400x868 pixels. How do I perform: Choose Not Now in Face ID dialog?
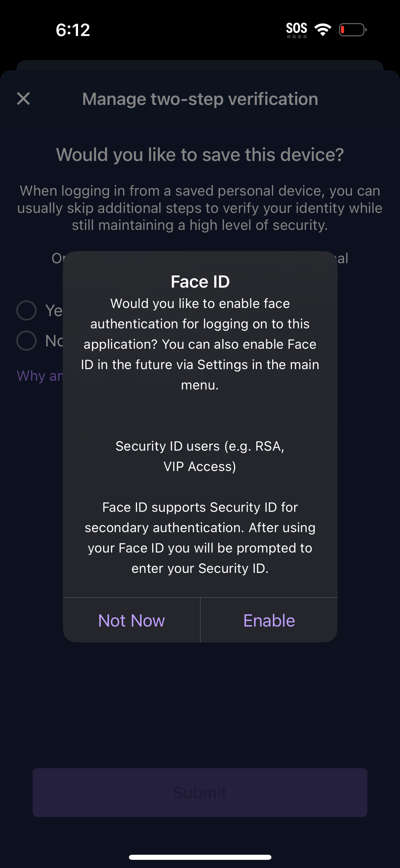click(x=132, y=620)
